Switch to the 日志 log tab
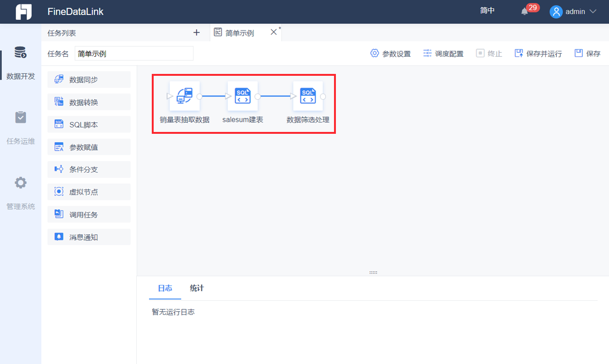Image resolution: width=609 pixels, height=364 pixels. (x=165, y=288)
